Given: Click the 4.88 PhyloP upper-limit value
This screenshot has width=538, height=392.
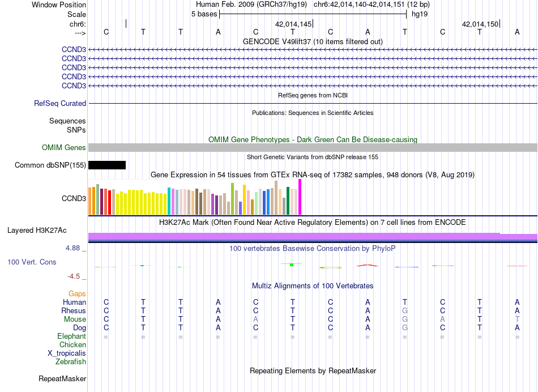Looking at the screenshot, I should click(x=73, y=248).
